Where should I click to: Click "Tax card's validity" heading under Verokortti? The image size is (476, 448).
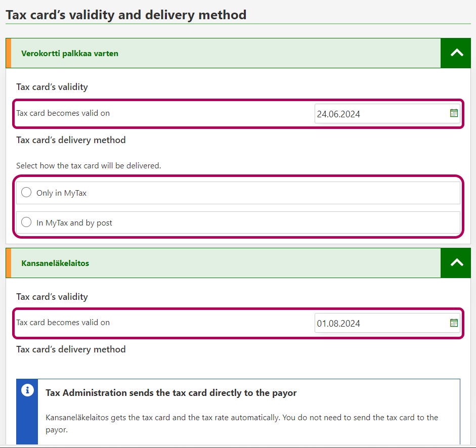pyautogui.click(x=52, y=87)
